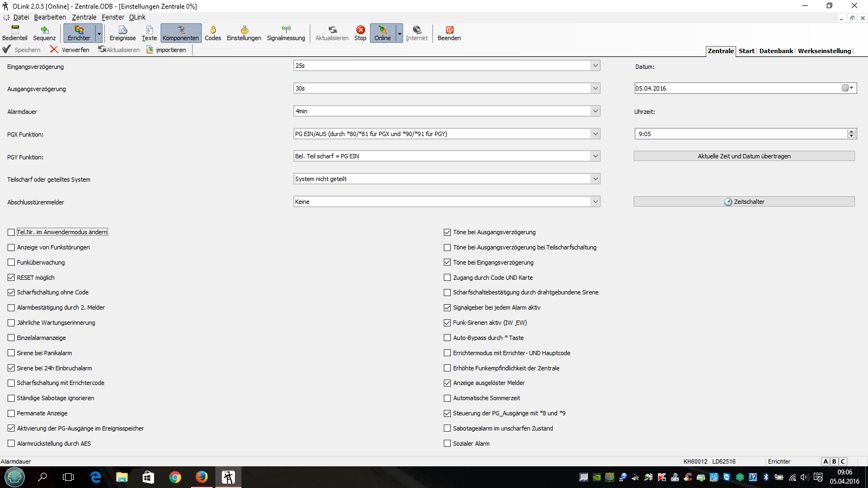This screenshot has width=868, height=488.
Task: Expand the Eingangsverzögerung dropdown
Action: 595,66
